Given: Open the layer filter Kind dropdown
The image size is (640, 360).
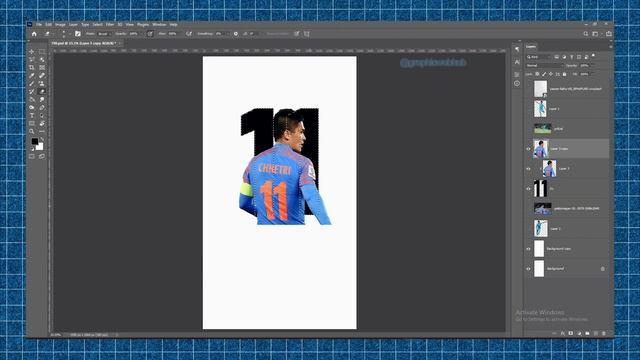Looking at the screenshot, I should 538,57.
